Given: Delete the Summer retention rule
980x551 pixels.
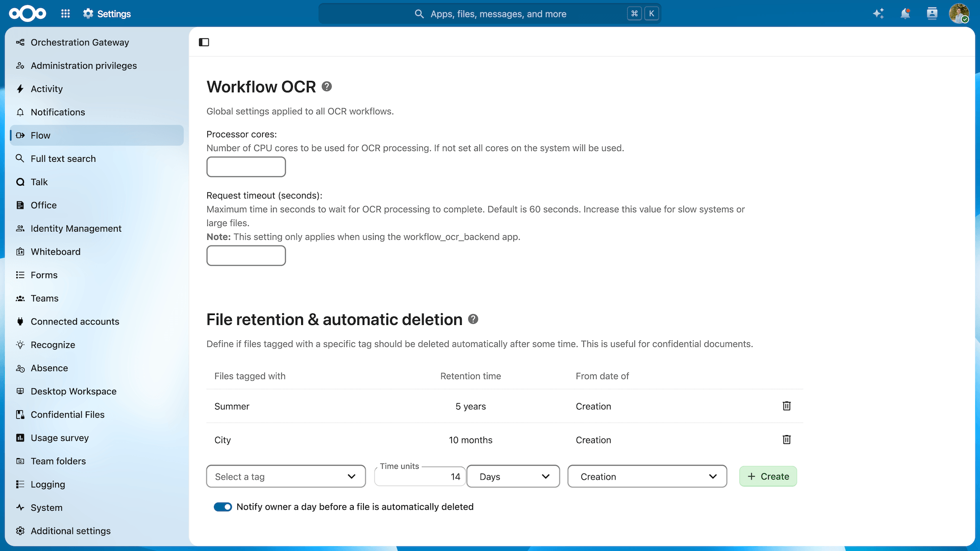Looking at the screenshot, I should click(x=787, y=406).
